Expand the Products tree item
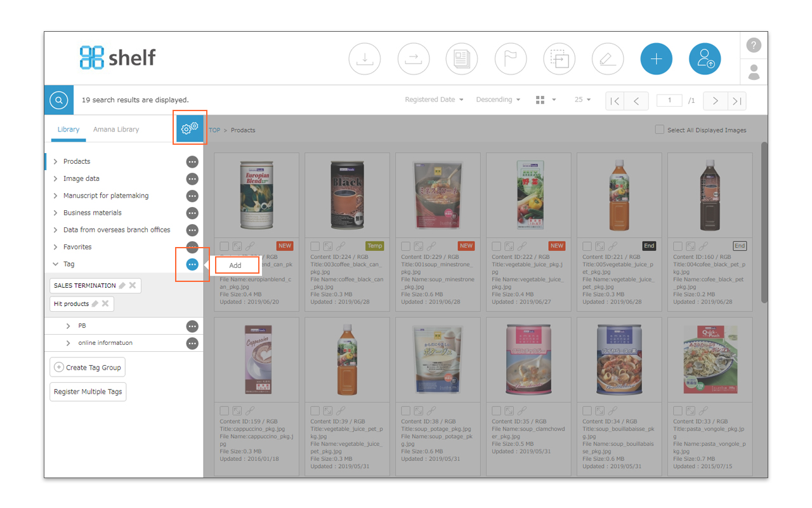The width and height of the screenshot is (812, 508). pyautogui.click(x=56, y=161)
